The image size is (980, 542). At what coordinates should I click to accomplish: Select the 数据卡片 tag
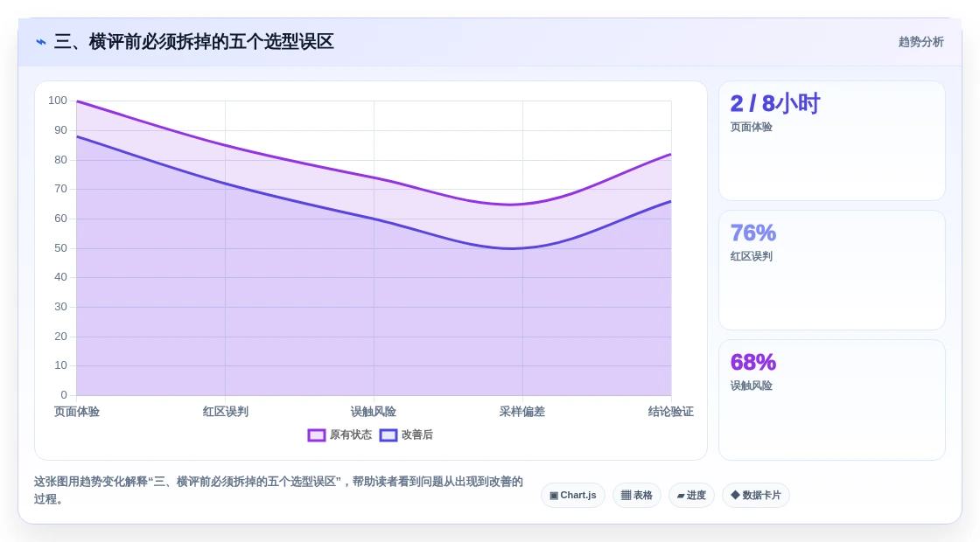(x=756, y=495)
